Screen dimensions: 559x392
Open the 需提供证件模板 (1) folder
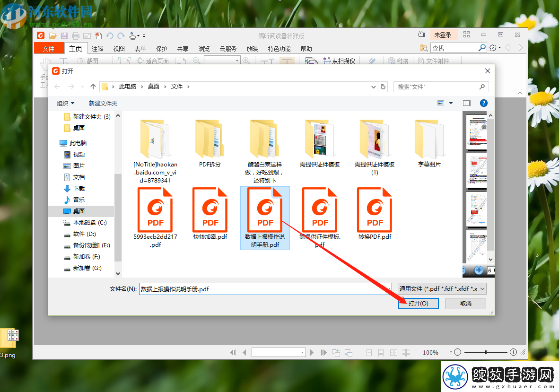(x=375, y=148)
